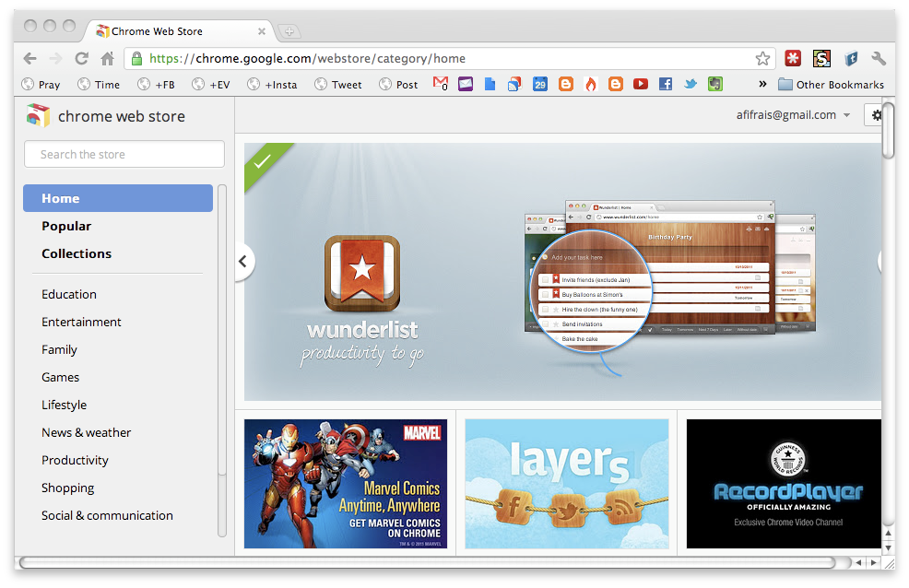
Task: Open the Blogger bookmark beside YouTube
Action: 616,84
